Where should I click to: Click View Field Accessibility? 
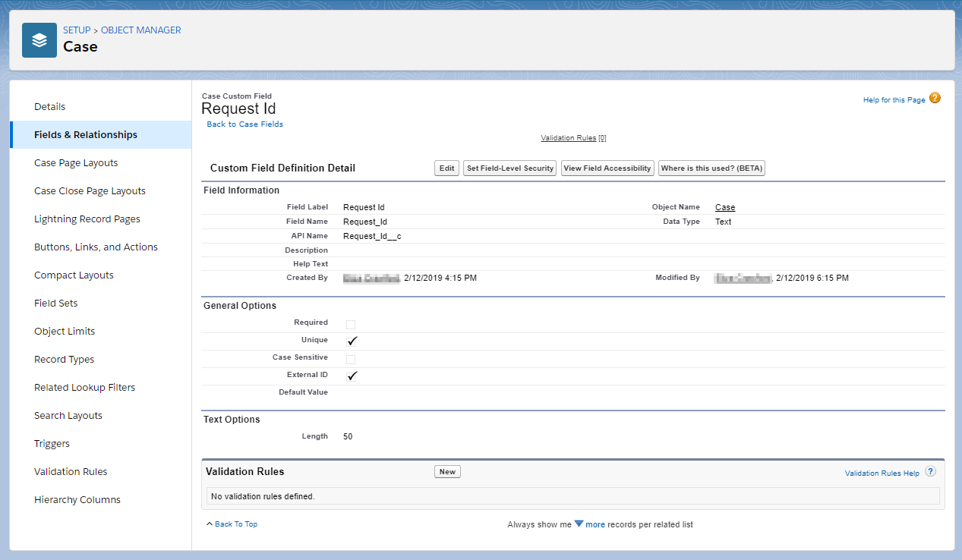(607, 168)
